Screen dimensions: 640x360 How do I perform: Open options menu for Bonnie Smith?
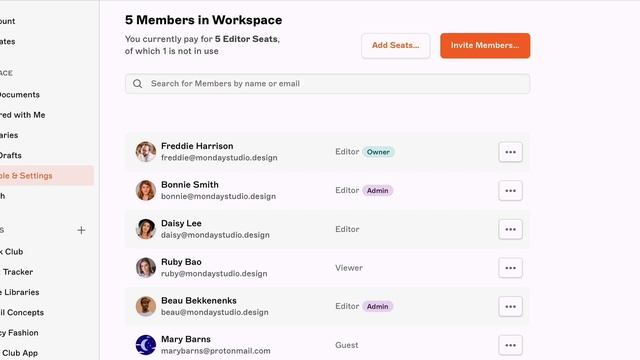click(x=510, y=191)
